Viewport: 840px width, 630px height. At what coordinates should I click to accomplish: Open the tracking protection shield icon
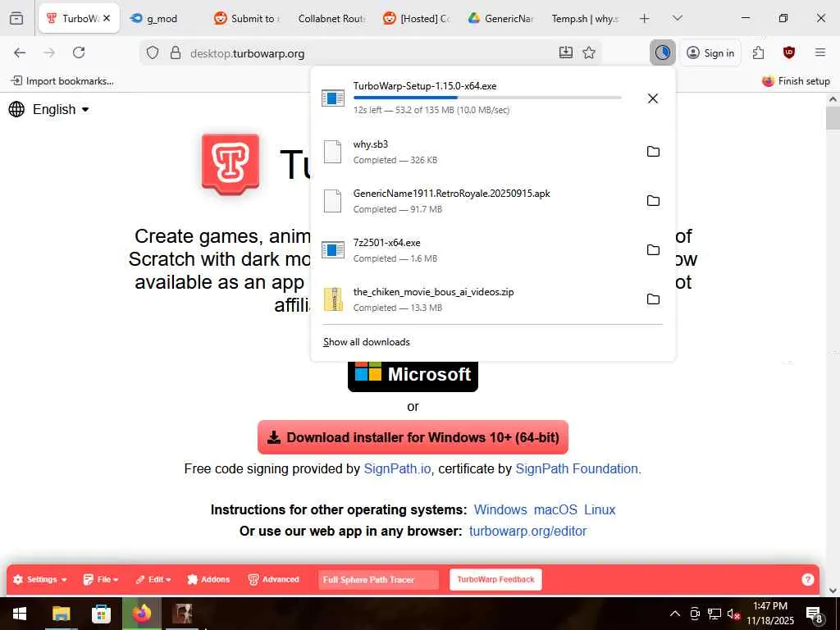pos(153,53)
